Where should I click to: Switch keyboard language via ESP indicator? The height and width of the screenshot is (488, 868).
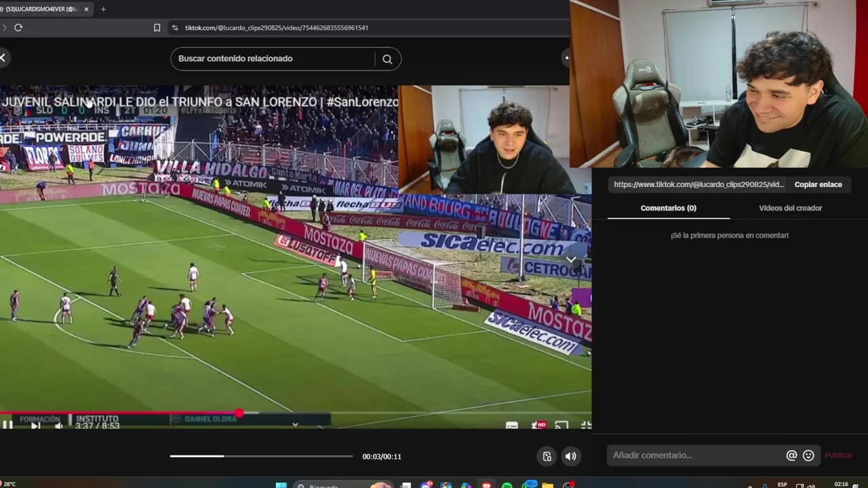point(783,485)
